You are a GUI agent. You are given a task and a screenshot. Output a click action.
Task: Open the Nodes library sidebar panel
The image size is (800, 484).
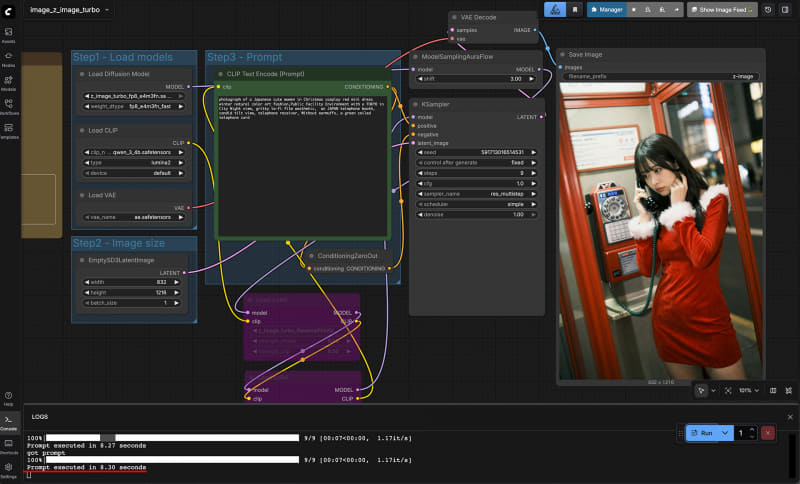[9, 59]
